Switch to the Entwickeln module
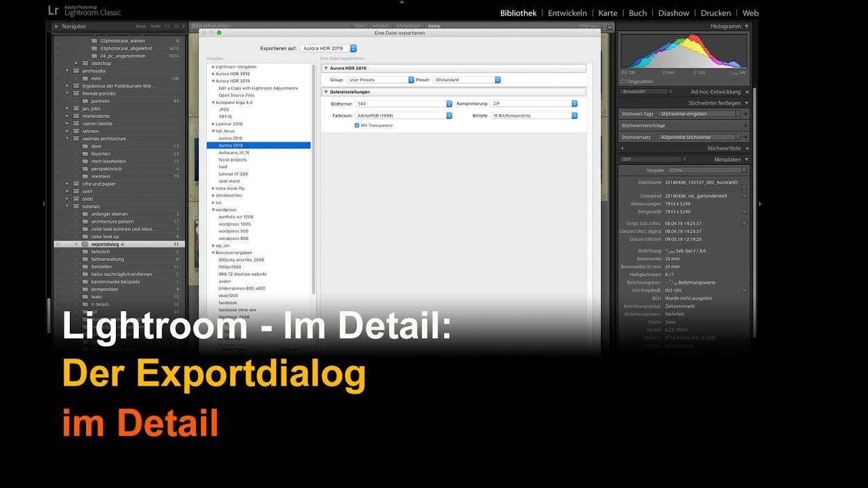This screenshot has width=868, height=488. pos(568,13)
